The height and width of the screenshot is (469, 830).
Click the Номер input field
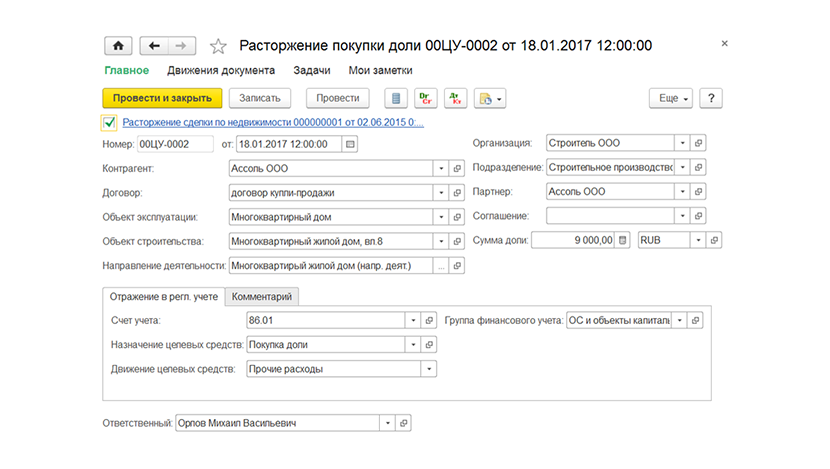pyautogui.click(x=175, y=144)
